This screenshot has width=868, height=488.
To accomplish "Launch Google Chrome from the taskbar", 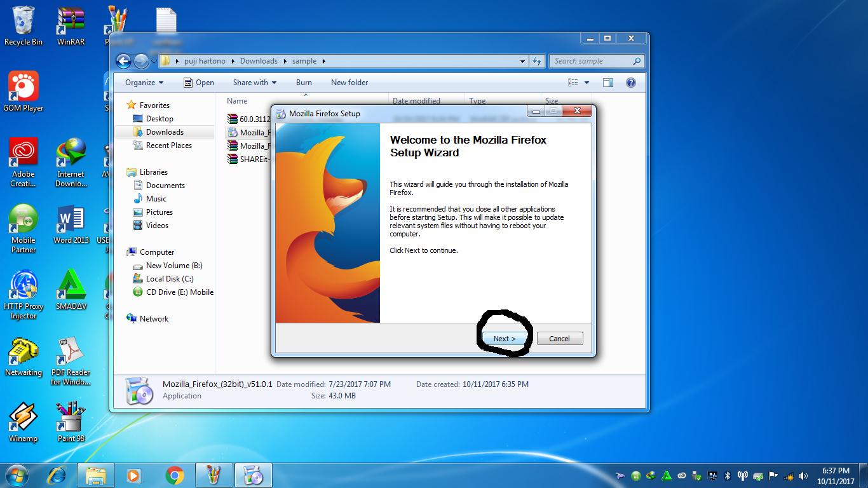I will click(174, 475).
